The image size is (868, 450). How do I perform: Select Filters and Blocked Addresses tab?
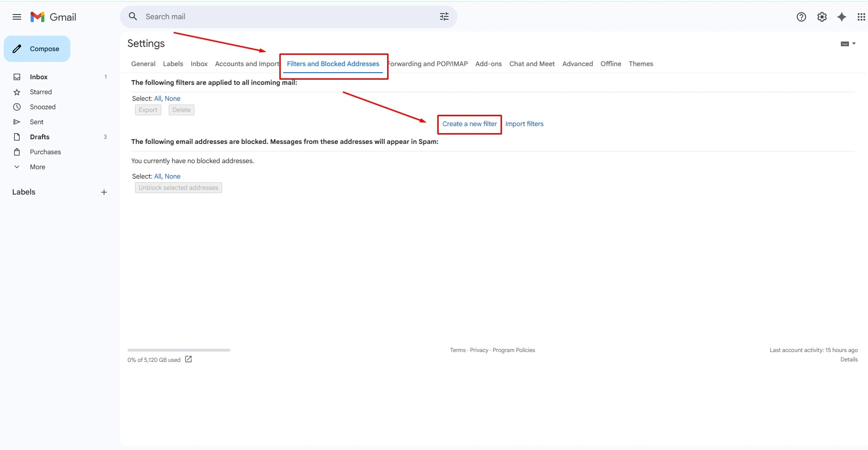pyautogui.click(x=333, y=64)
